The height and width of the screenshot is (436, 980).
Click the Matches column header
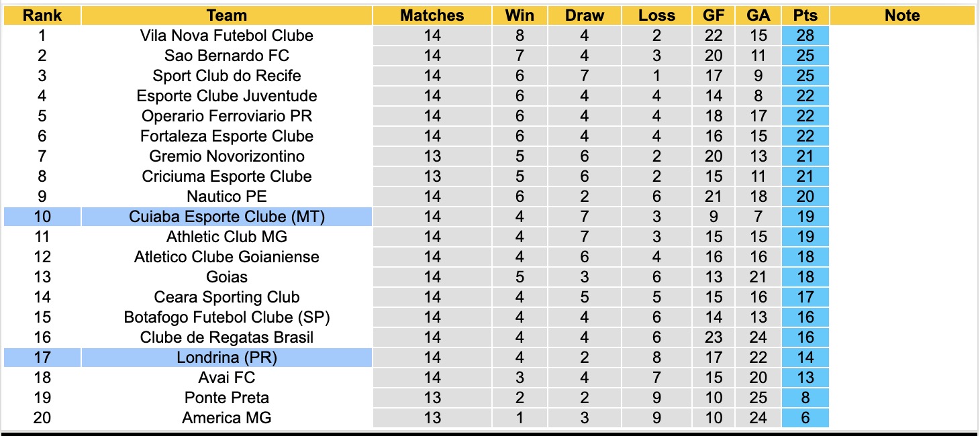[432, 15]
